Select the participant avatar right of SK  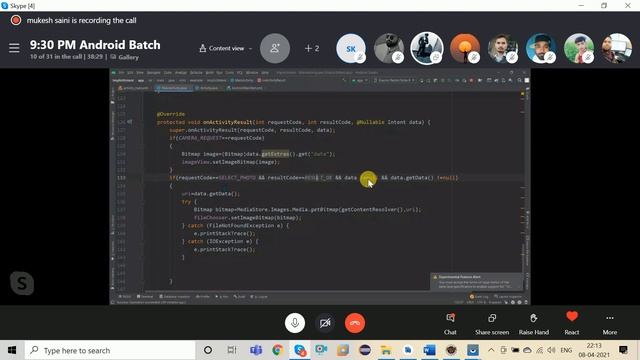pyautogui.click(x=389, y=48)
